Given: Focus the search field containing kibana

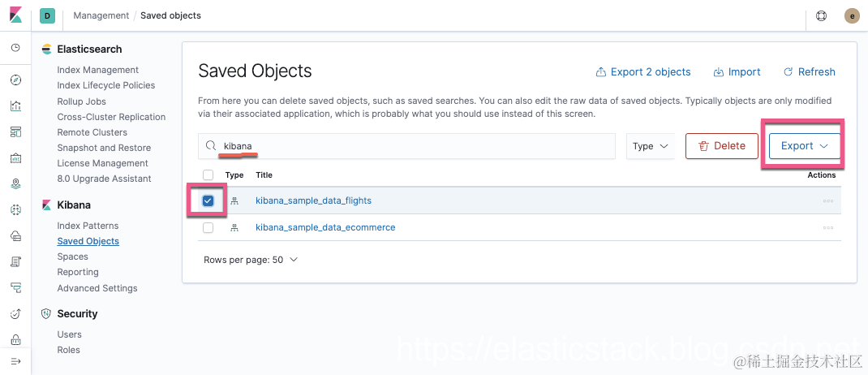Looking at the screenshot, I should 407,146.
